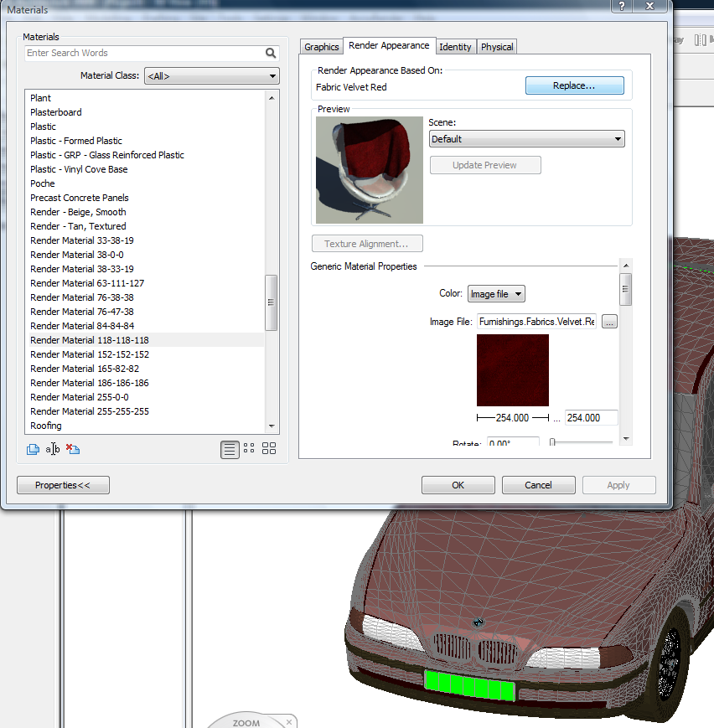Click the search magnifier icon
The height and width of the screenshot is (728, 714).
coord(271,53)
